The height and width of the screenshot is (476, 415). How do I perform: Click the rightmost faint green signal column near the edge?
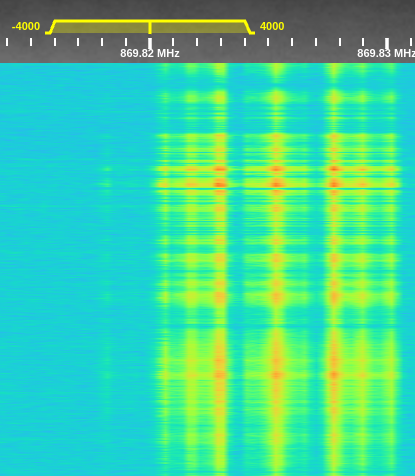point(392,267)
